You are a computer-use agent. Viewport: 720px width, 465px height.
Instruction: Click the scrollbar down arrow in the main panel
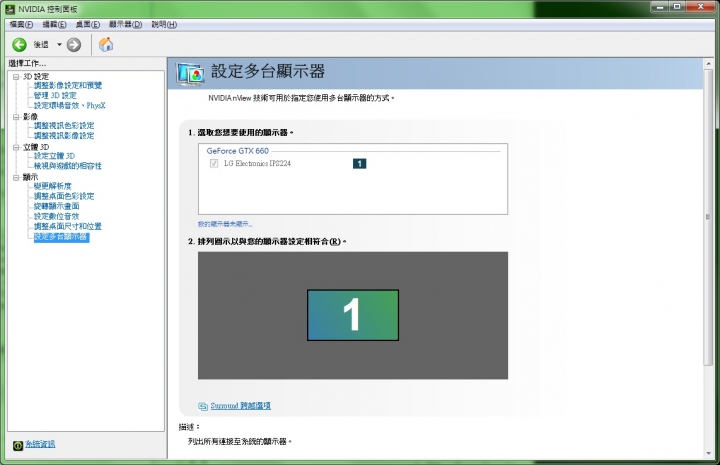[x=708, y=454]
